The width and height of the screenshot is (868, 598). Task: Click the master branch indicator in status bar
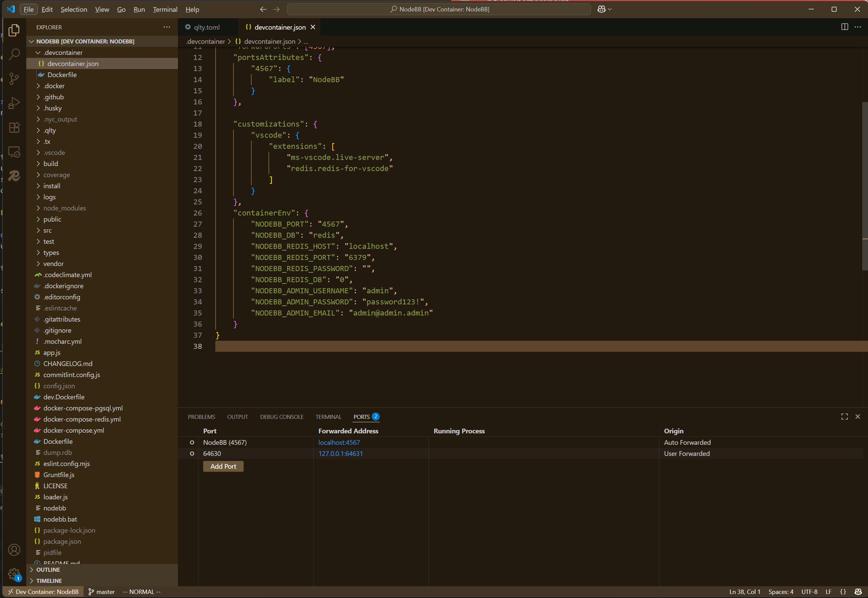101,592
